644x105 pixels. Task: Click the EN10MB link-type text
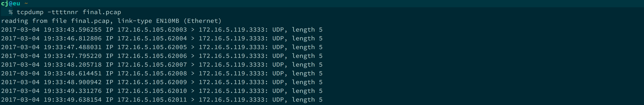click(167, 21)
